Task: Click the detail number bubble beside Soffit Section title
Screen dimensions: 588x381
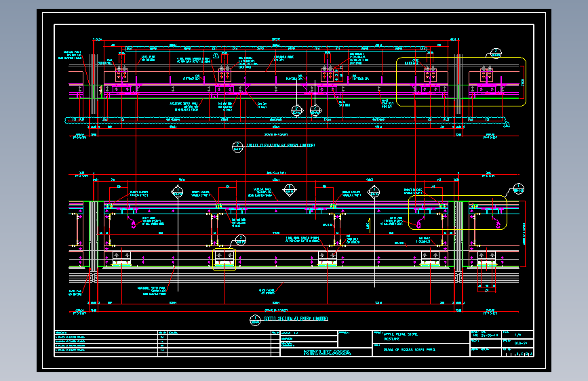Action: (256, 320)
